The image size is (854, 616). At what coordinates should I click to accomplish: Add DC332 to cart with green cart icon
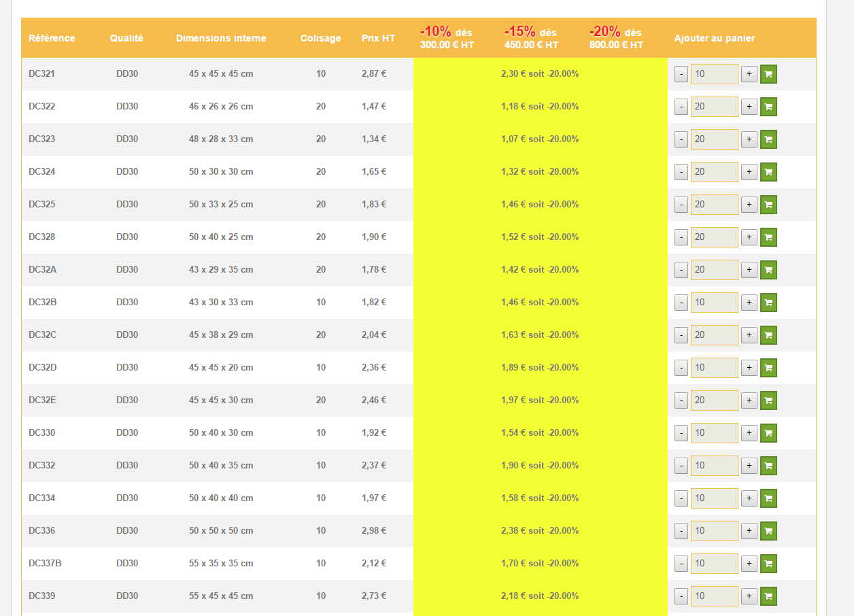click(x=768, y=466)
